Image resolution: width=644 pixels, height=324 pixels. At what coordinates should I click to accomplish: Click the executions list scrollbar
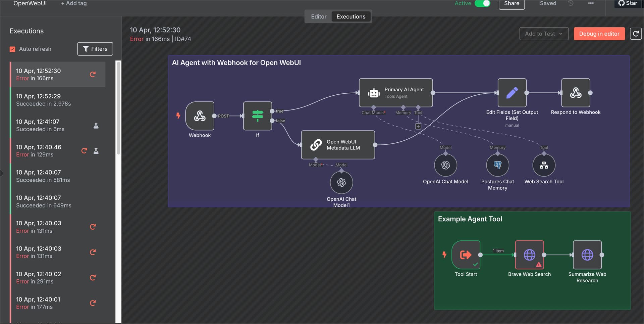118,107
